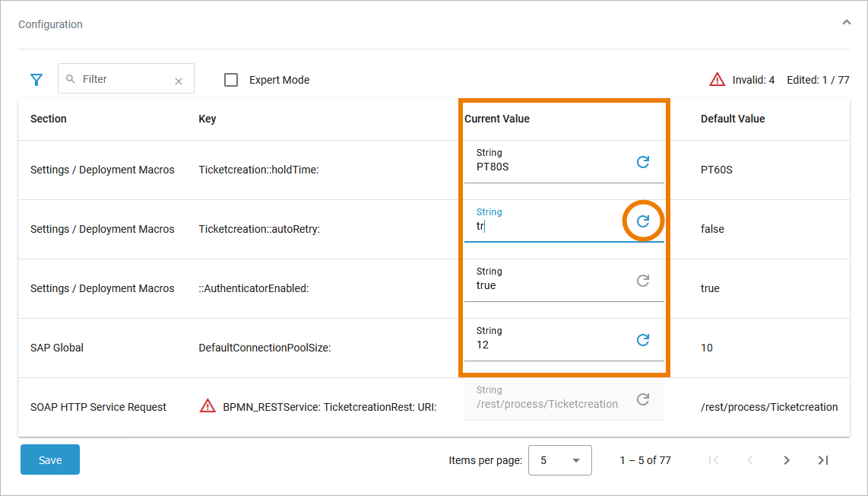The height and width of the screenshot is (496, 868).
Task: Click the Save button
Action: tap(50, 460)
